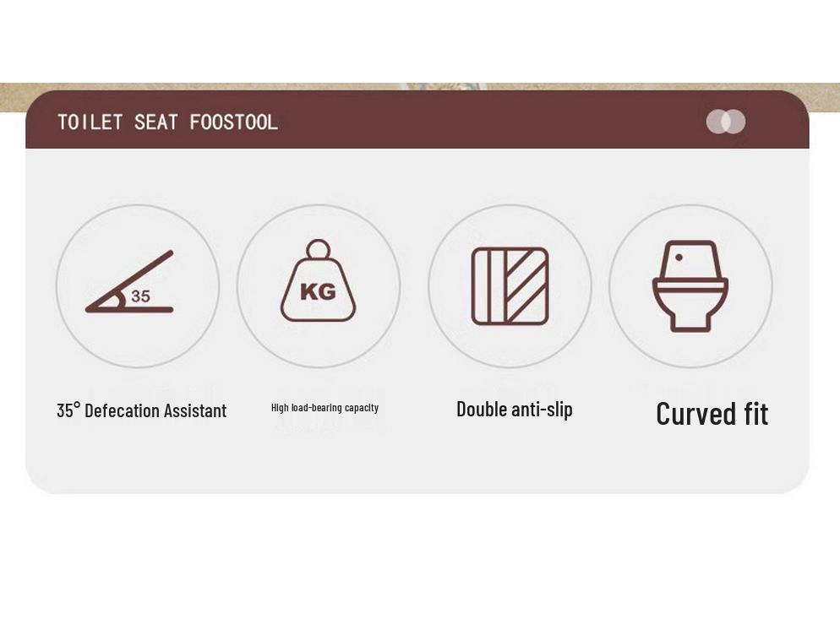Click the number 35 inside the angle icon
Screen dimensions: 840x630
[x=141, y=296]
